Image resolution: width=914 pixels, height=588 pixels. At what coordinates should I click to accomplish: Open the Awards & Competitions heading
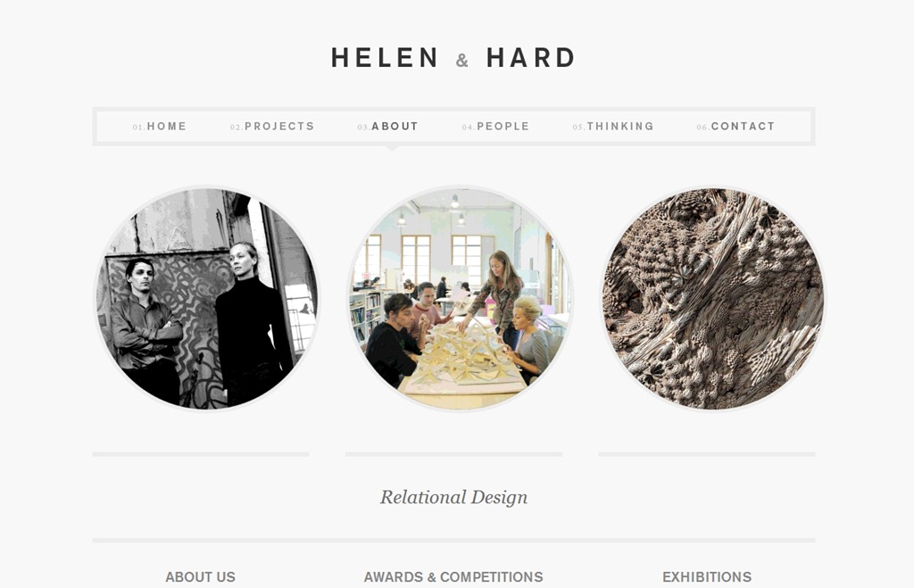[453, 577]
